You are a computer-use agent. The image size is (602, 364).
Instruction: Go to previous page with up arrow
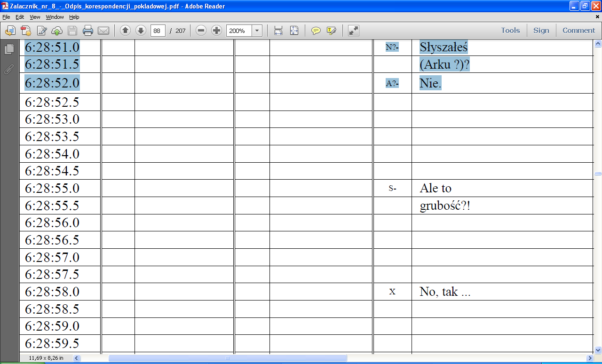(125, 31)
